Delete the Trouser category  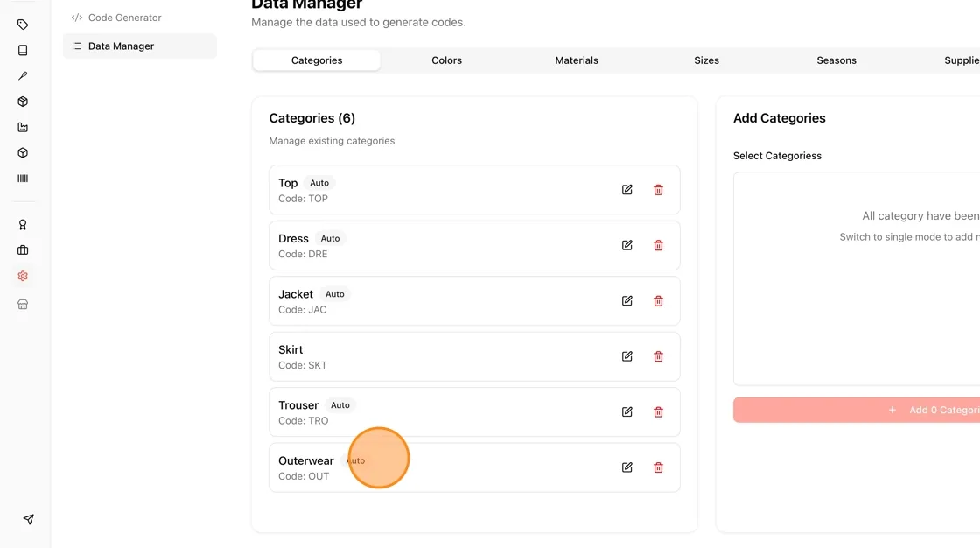click(x=658, y=411)
